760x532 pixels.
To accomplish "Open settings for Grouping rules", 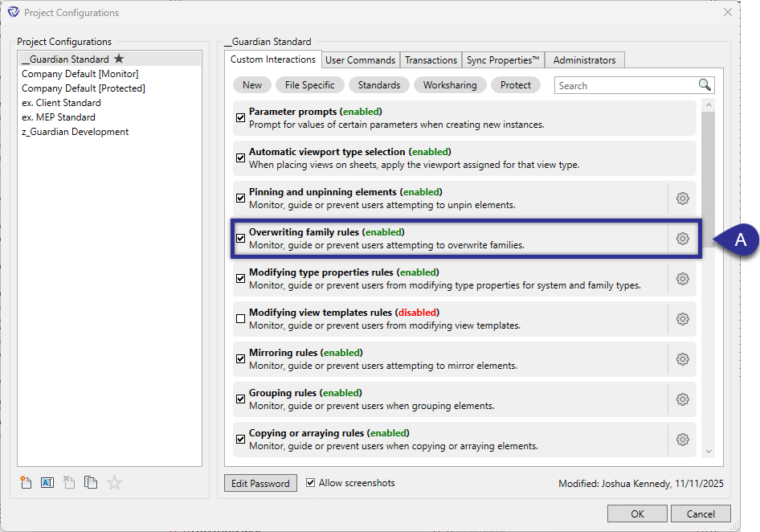I will 682,399.
